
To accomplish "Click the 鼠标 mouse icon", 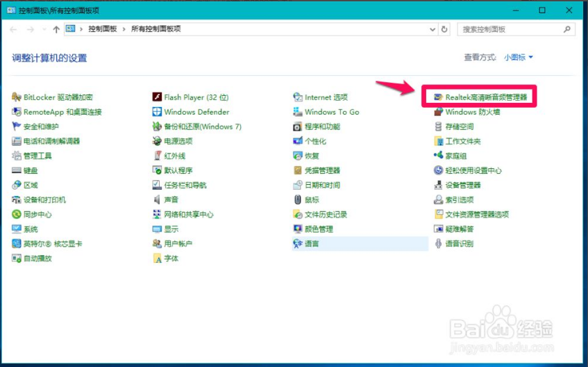I will 298,200.
